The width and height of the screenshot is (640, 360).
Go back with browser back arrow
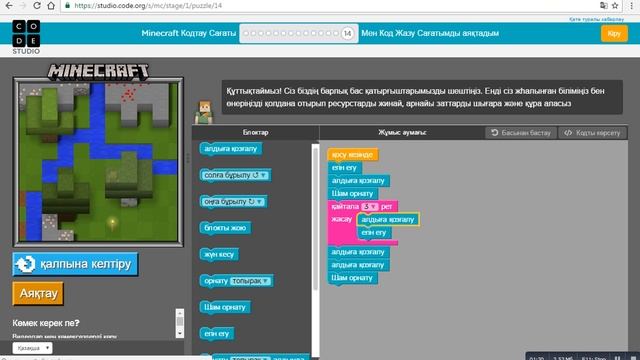9,6
